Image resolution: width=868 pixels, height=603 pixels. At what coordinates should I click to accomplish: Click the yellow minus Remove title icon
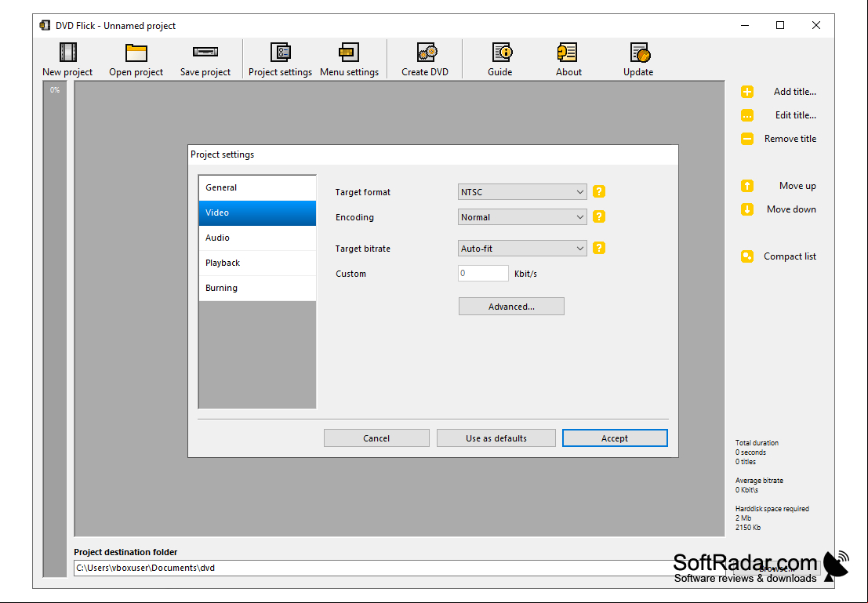coord(747,139)
